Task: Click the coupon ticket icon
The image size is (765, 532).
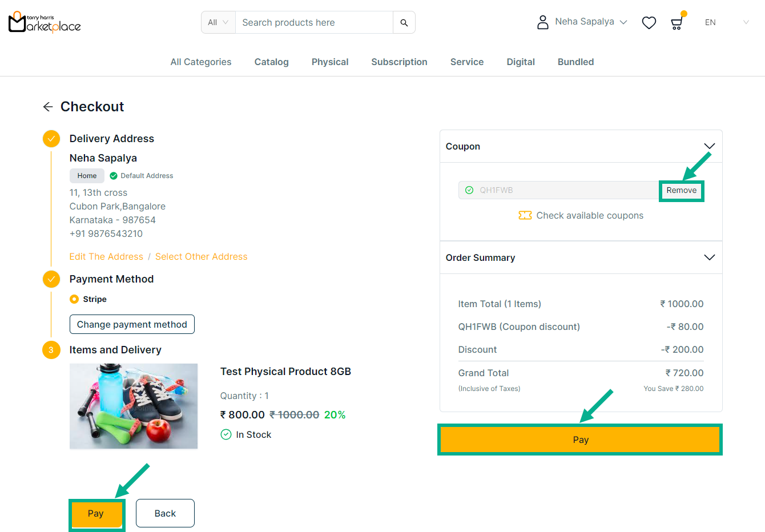Action: [525, 215]
